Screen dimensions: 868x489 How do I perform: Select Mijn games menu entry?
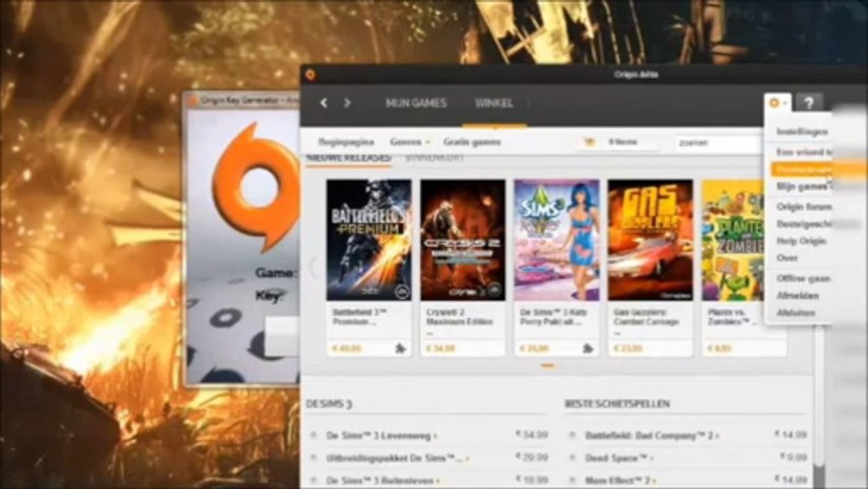(802, 186)
